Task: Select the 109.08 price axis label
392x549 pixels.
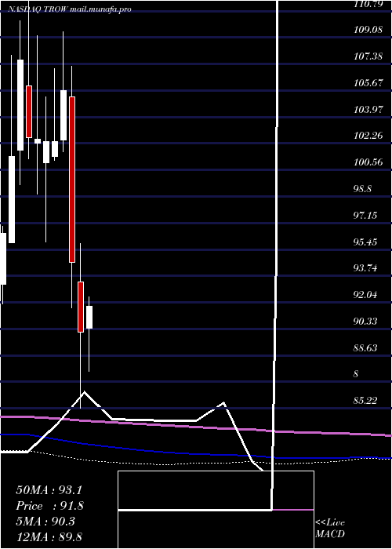Action: 368,30
